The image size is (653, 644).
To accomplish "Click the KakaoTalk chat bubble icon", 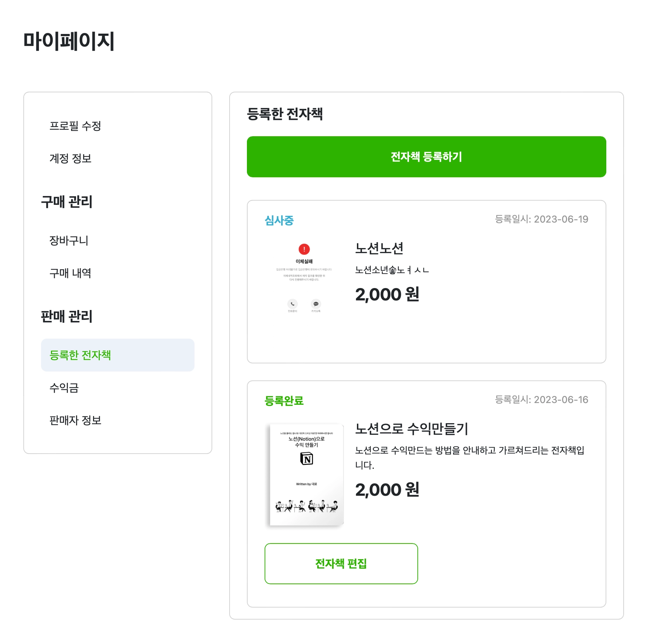I will [316, 304].
